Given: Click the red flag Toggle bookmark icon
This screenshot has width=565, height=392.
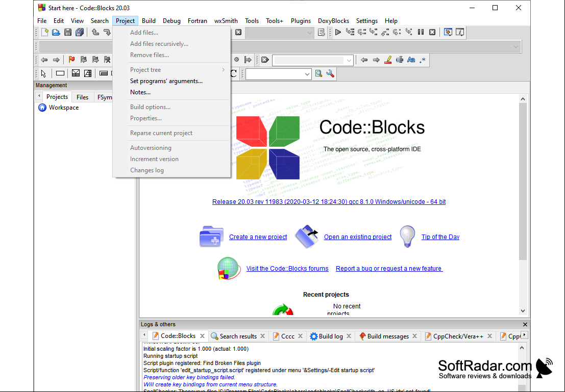Looking at the screenshot, I should [x=71, y=60].
